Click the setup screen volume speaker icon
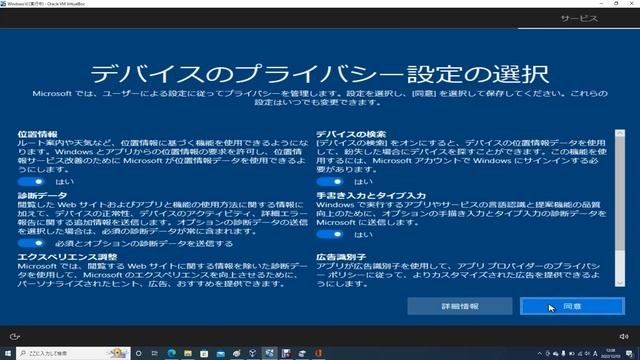 pyautogui.click(x=624, y=336)
